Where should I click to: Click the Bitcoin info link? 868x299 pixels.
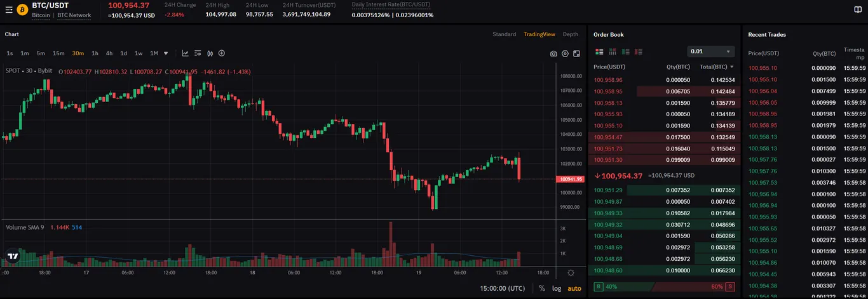coord(41,15)
